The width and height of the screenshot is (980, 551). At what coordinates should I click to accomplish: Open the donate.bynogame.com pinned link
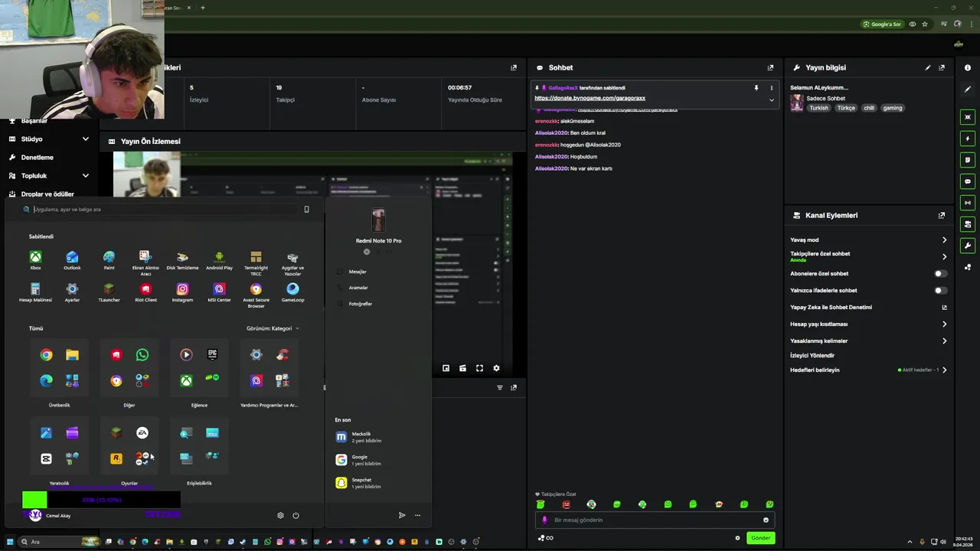590,98
